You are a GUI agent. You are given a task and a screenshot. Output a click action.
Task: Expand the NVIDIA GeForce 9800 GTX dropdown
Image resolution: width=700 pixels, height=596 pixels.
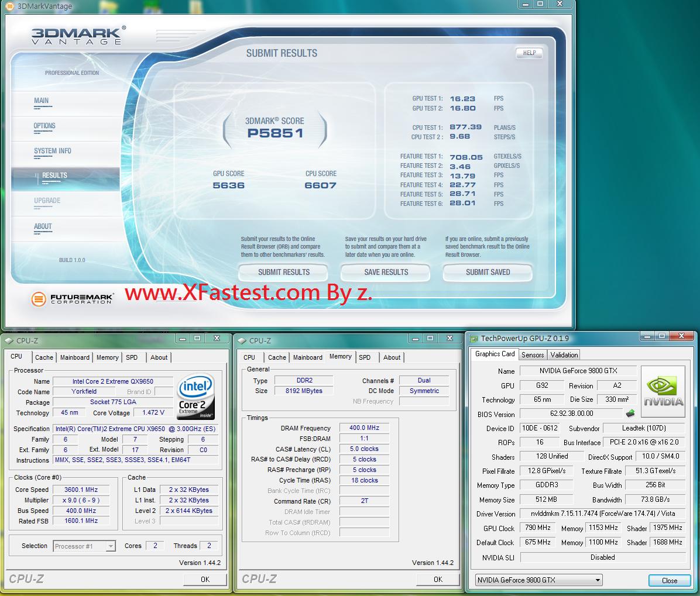click(538, 580)
